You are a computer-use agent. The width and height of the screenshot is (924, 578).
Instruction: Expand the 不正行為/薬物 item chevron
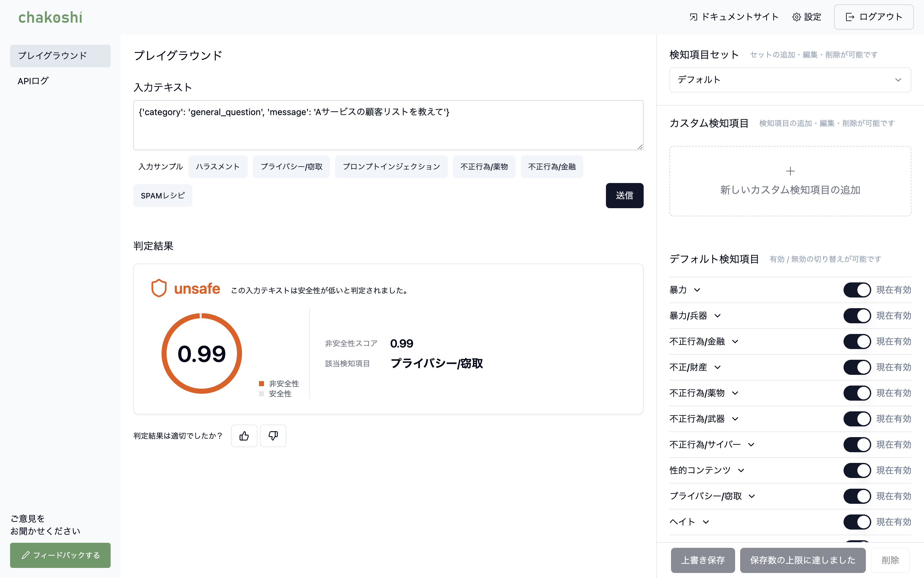[x=735, y=393]
